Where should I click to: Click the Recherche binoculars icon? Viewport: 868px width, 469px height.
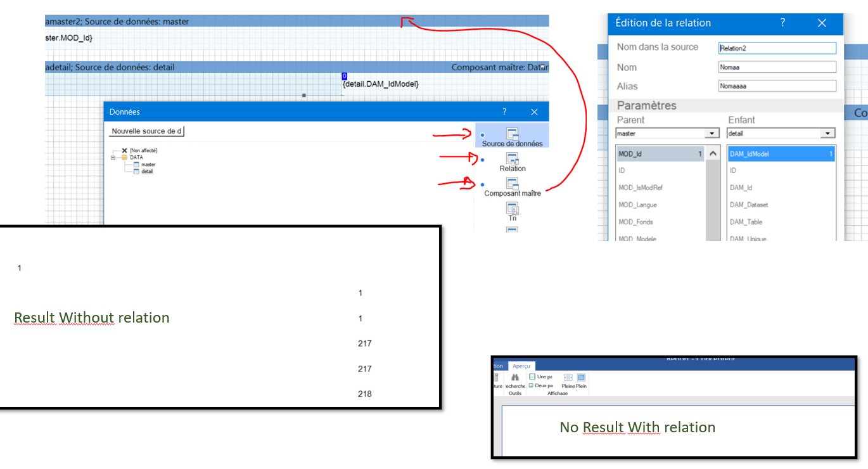pos(515,377)
